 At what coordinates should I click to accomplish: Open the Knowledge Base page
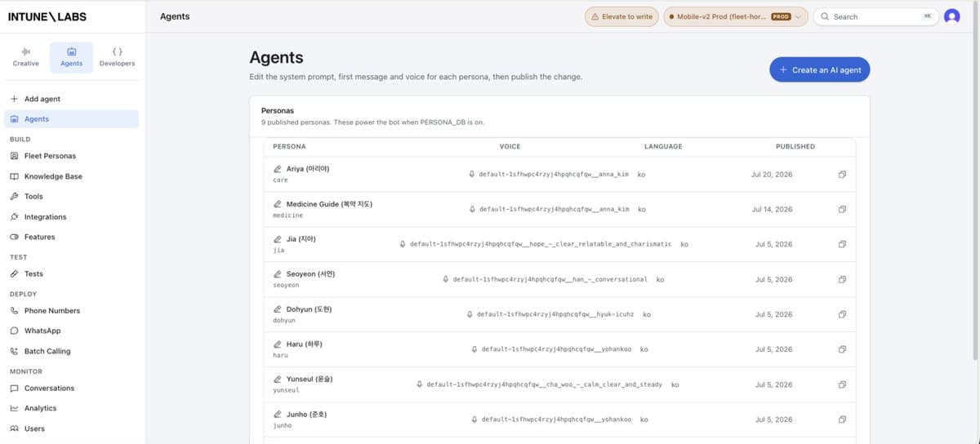tap(53, 176)
